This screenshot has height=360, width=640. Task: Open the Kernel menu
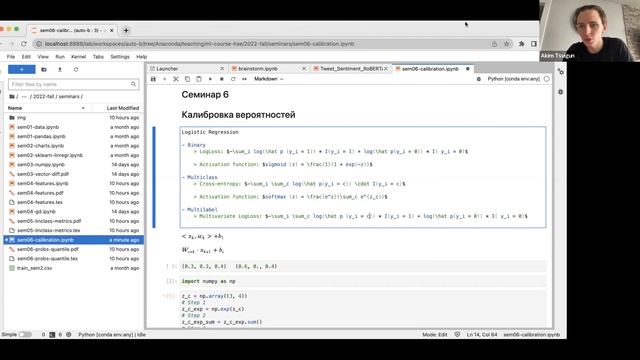coord(78,57)
